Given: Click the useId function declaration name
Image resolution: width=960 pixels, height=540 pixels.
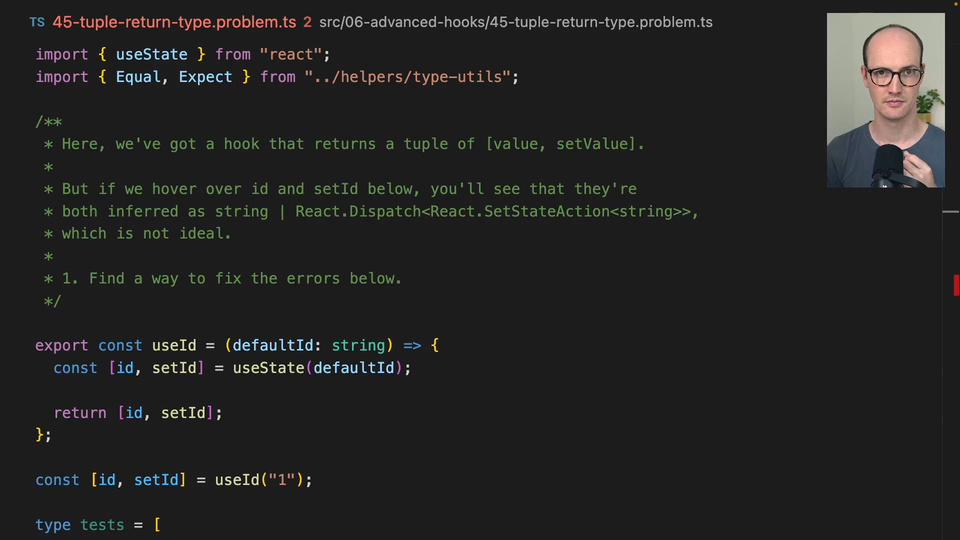Looking at the screenshot, I should (x=174, y=346).
